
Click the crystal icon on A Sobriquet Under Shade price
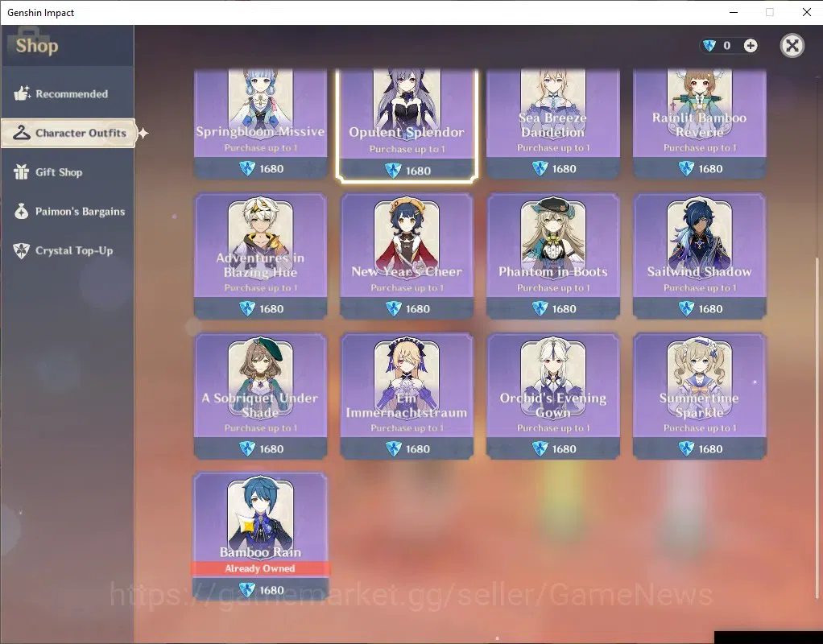point(246,448)
